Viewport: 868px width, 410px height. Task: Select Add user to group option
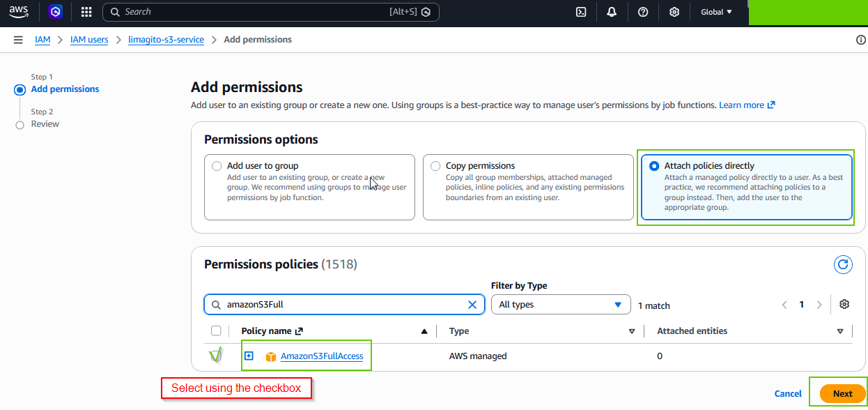point(309,187)
